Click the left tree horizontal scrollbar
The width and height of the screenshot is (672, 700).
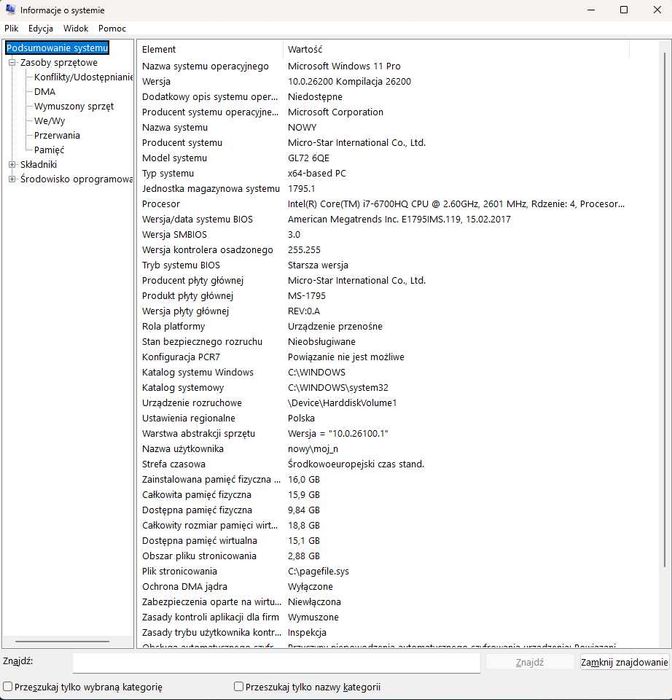(x=63, y=642)
